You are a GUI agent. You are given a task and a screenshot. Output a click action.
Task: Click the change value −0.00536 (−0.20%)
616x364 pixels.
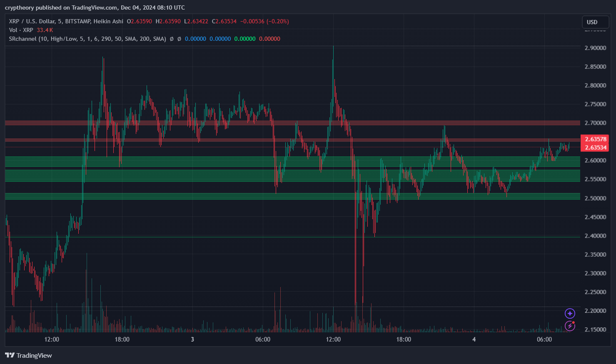tap(264, 21)
